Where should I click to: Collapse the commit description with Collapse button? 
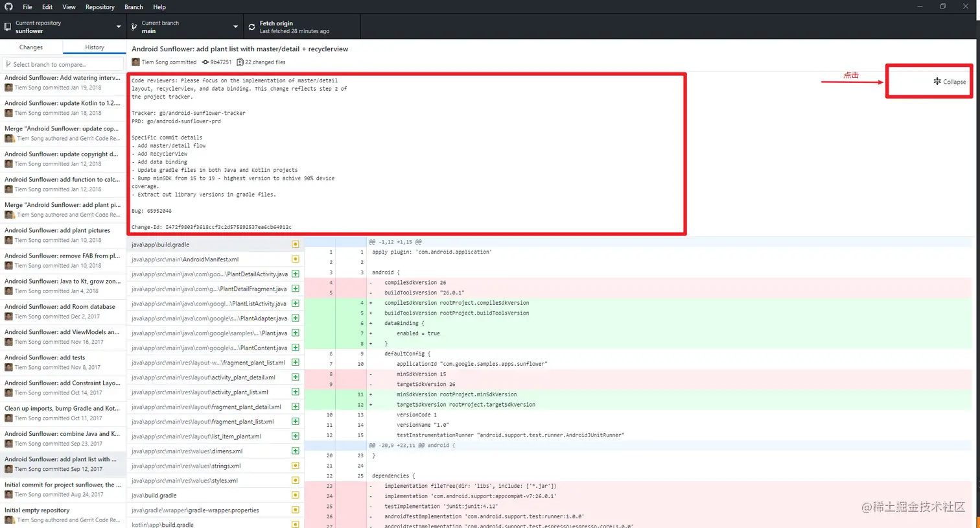coord(950,82)
